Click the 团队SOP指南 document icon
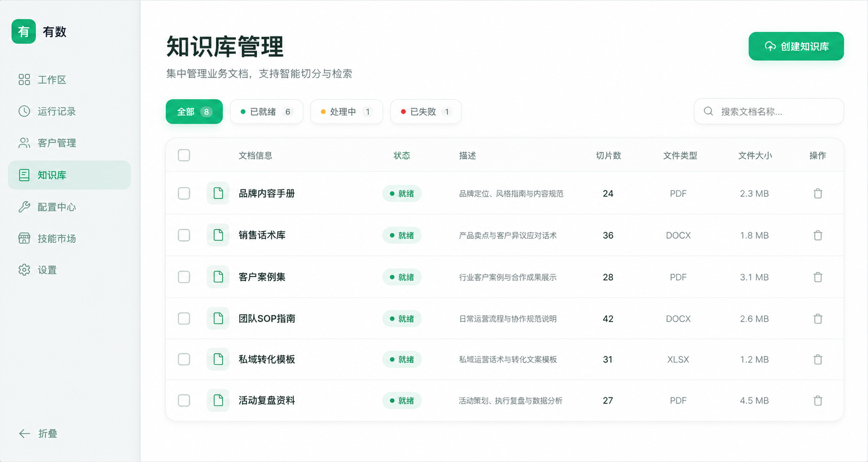 pos(218,319)
